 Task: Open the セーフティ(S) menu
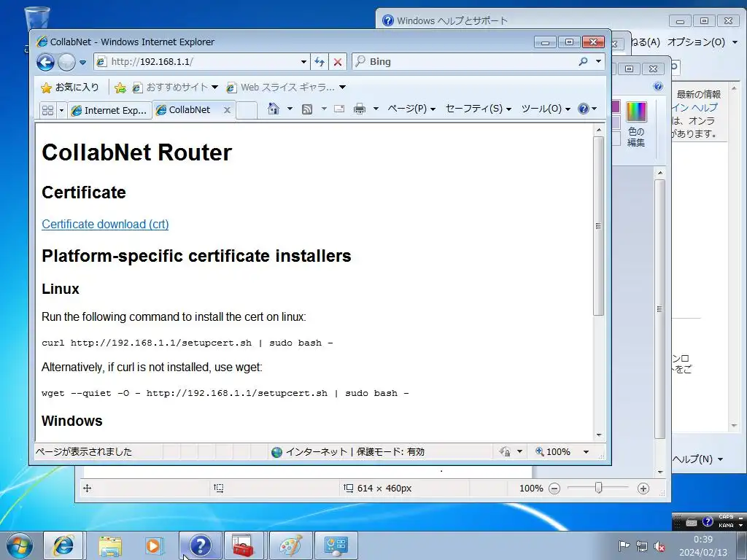click(x=479, y=109)
